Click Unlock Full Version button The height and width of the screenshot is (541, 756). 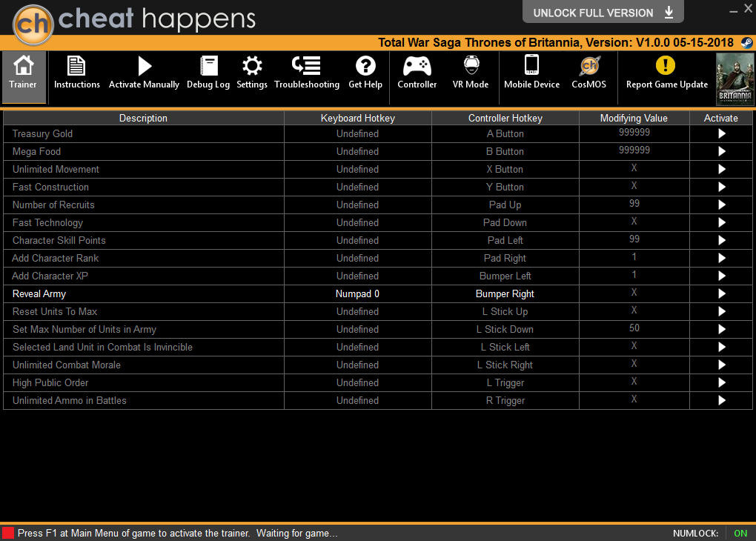point(603,12)
